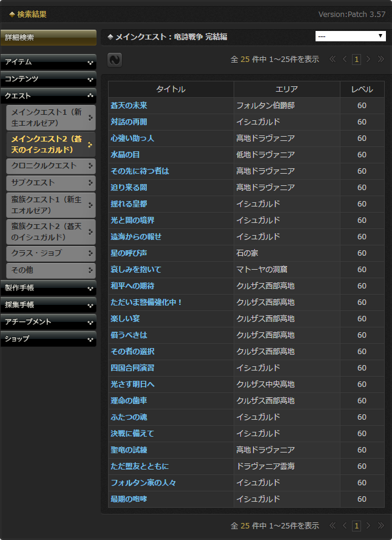Open the 最期の咆哮 quest link

click(129, 499)
